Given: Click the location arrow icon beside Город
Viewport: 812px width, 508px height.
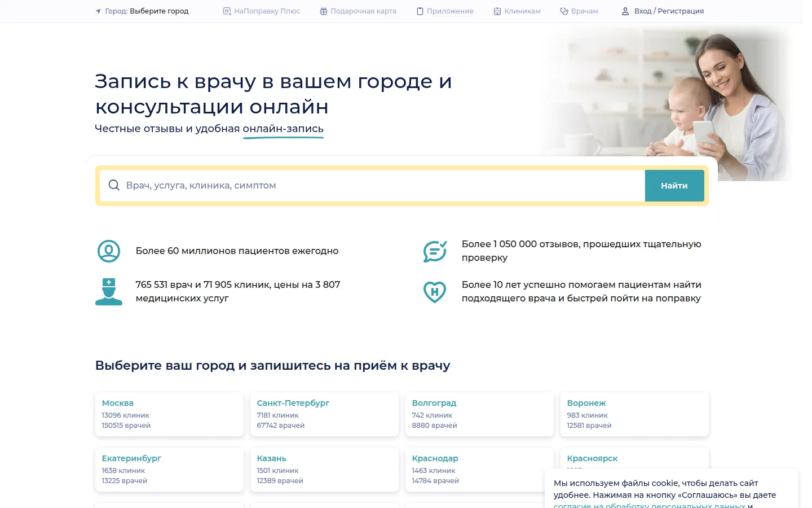Looking at the screenshot, I should click(x=98, y=11).
